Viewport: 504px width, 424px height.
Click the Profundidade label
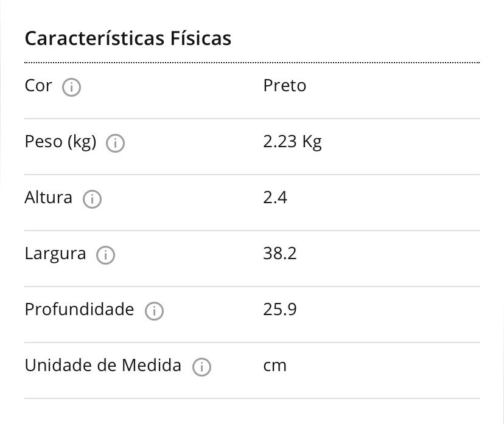pyautogui.click(x=79, y=310)
